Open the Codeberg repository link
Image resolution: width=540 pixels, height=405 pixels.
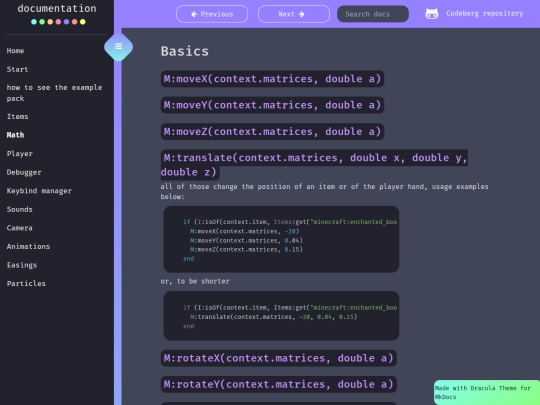coord(485,13)
